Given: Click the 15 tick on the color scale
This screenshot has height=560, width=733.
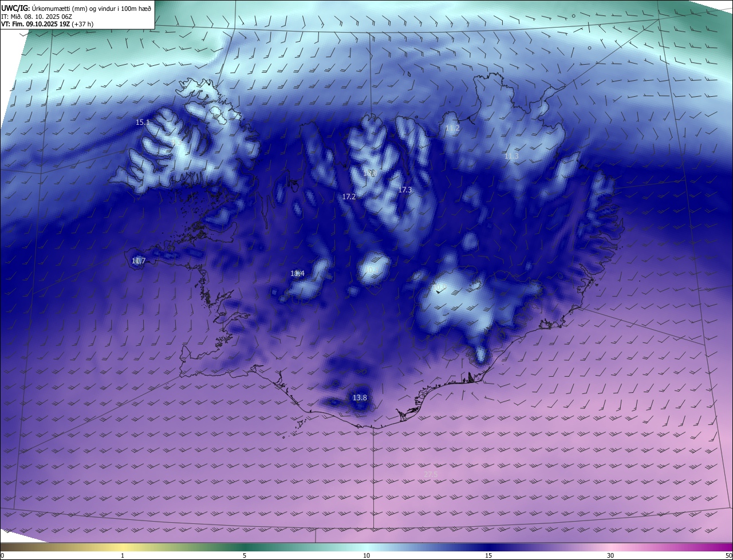Looking at the screenshot, I should pos(488,555).
